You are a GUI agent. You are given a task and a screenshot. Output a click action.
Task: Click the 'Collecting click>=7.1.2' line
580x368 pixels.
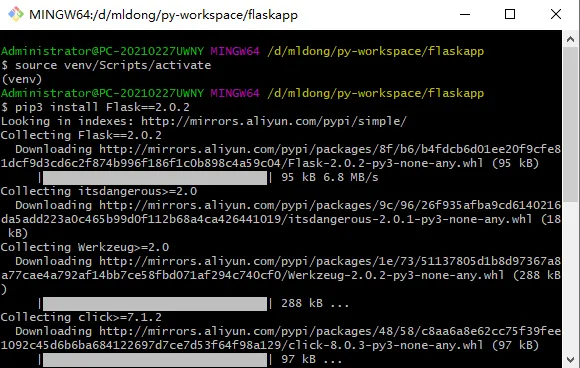point(81,317)
